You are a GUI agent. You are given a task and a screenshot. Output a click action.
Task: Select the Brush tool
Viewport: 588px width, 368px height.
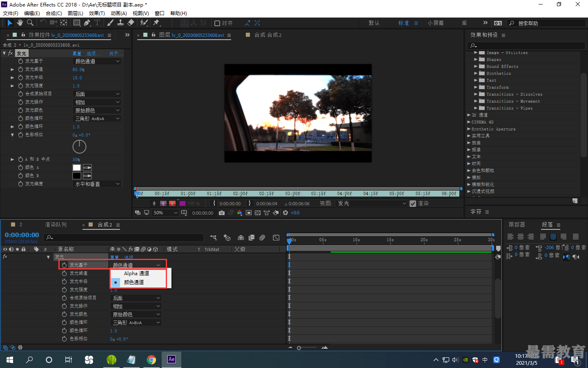pos(110,23)
